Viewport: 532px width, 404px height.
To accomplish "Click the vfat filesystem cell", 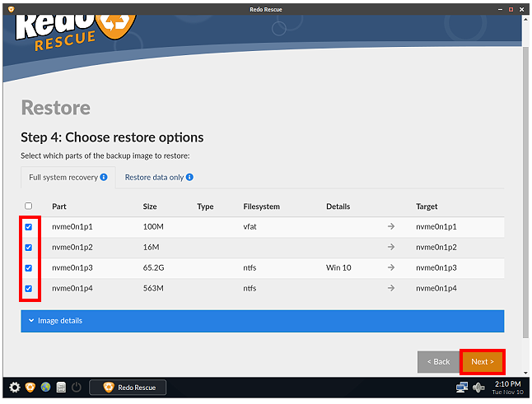I will click(x=250, y=226).
